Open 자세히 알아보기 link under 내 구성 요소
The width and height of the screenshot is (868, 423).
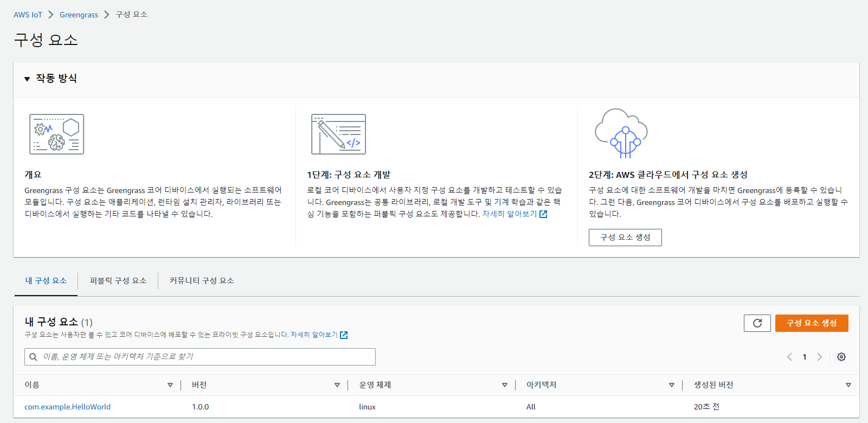point(314,335)
